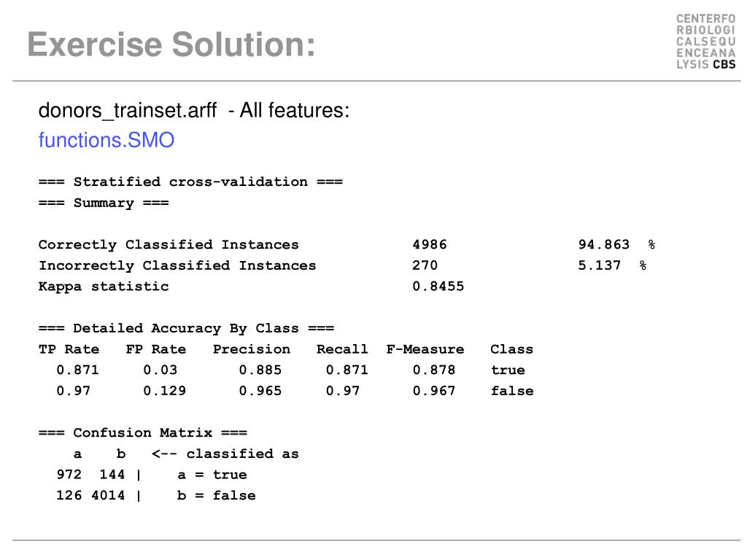Viewport: 747px width, 560px height.
Task: Click the TP Rate column header
Action: pyautogui.click(x=69, y=349)
